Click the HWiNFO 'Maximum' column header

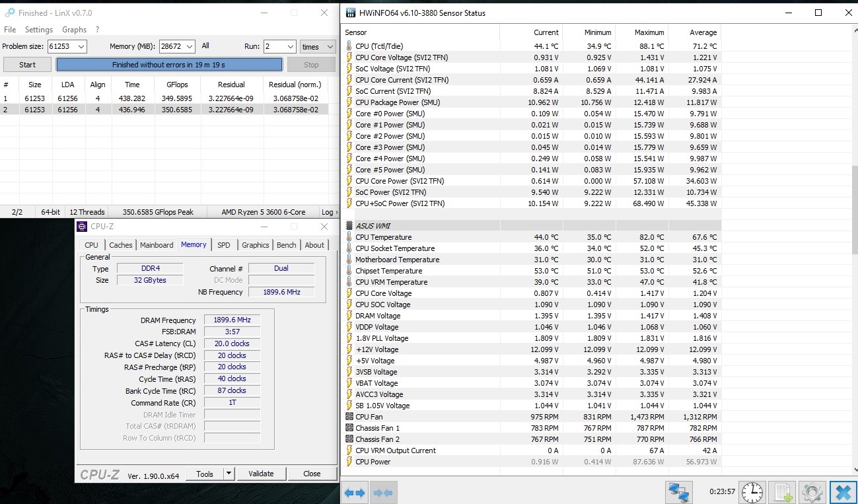pos(642,32)
